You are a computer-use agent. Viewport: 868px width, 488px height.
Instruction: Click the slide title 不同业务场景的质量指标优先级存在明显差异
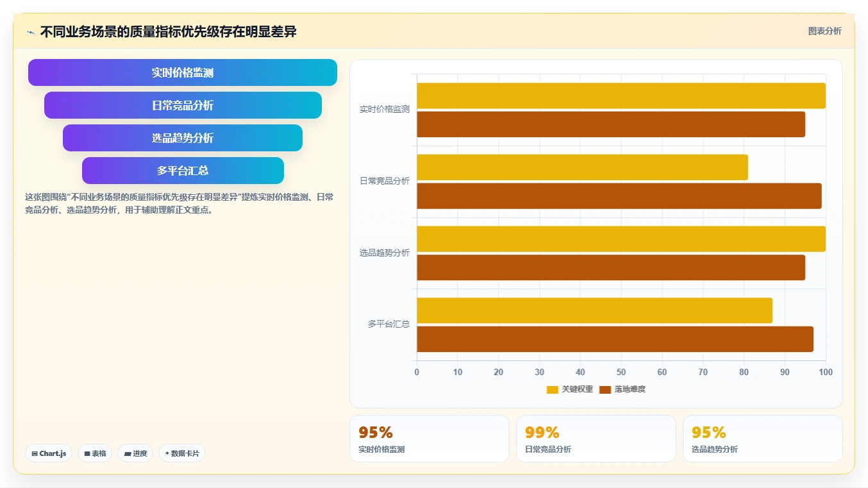(168, 31)
